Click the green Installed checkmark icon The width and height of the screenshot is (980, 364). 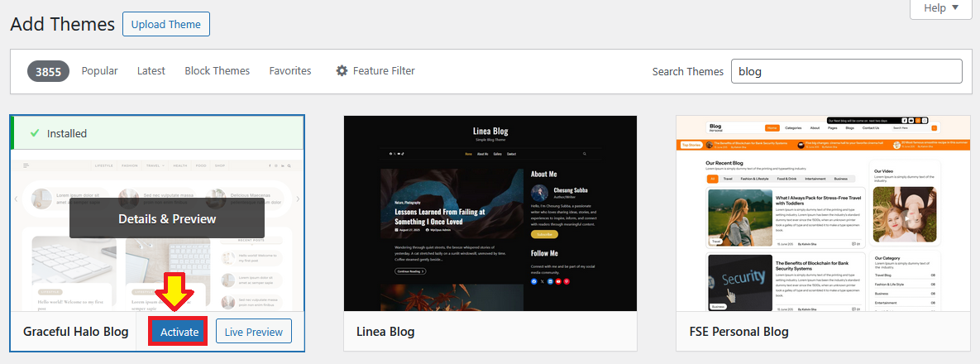pyautogui.click(x=34, y=133)
